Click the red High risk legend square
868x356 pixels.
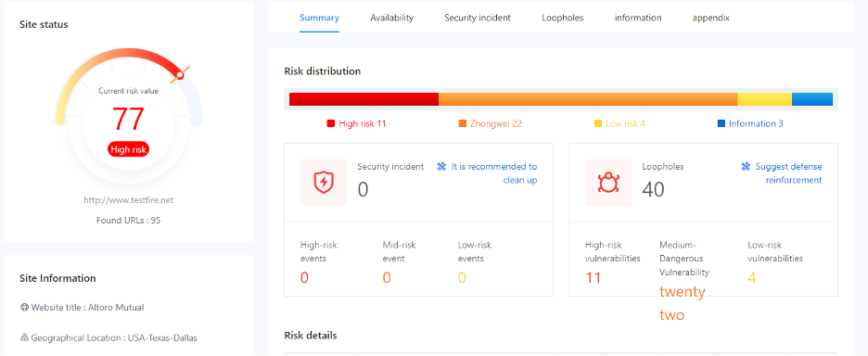point(331,124)
